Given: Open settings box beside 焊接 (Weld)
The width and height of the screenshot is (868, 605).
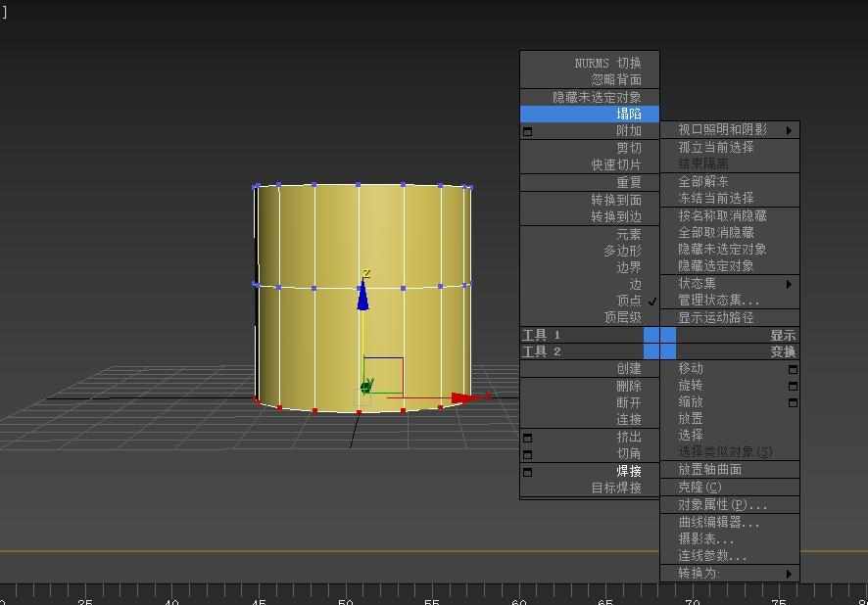Looking at the screenshot, I should 527,472.
